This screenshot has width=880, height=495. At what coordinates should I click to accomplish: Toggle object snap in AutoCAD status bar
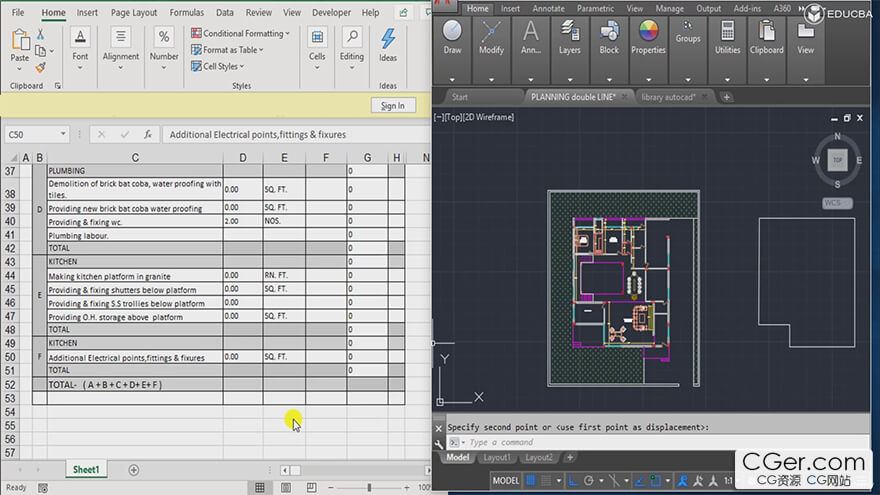point(655,480)
